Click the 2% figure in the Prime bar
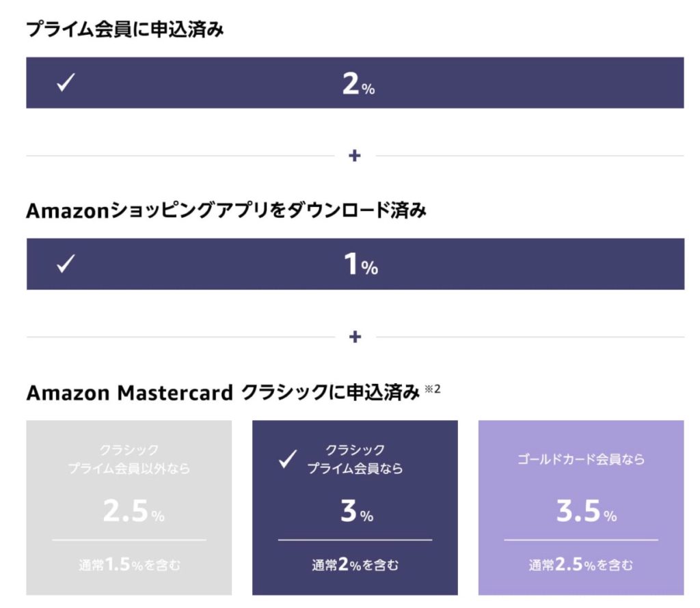Image resolution: width=700 pixels, height=608 pixels. point(358,83)
